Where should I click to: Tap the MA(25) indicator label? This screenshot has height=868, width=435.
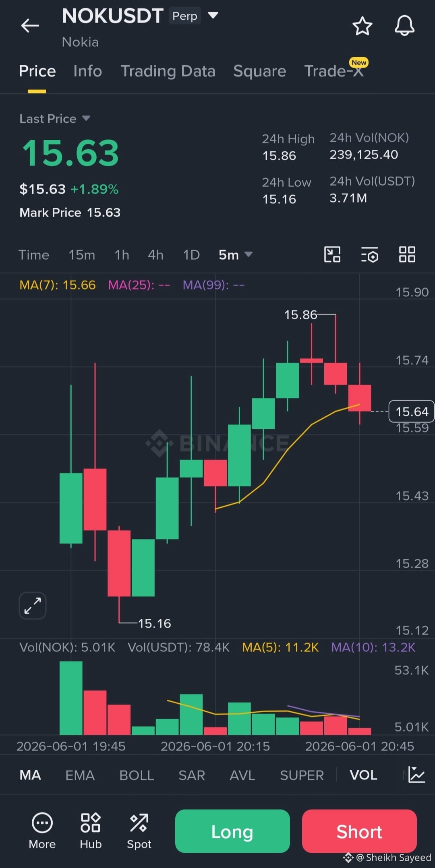coord(139,285)
